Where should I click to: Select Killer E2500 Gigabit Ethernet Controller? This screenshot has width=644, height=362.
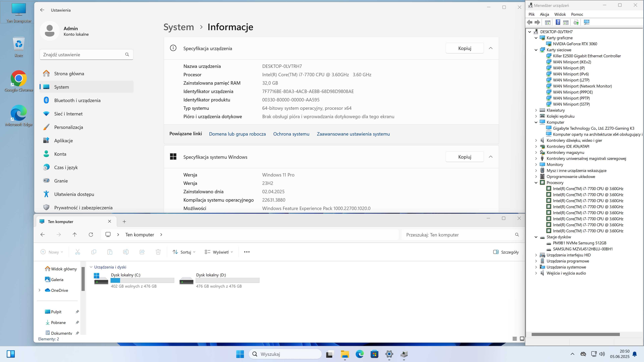coord(587,56)
